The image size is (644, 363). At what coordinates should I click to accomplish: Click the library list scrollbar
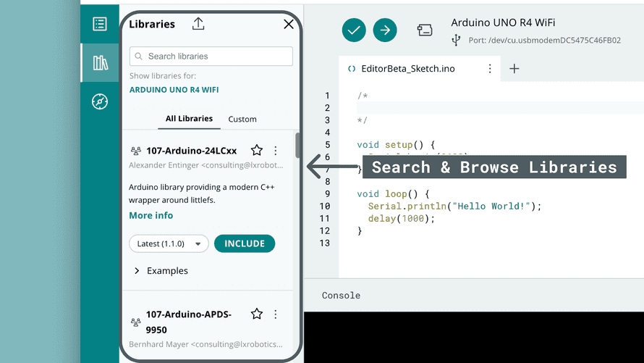pos(297,145)
